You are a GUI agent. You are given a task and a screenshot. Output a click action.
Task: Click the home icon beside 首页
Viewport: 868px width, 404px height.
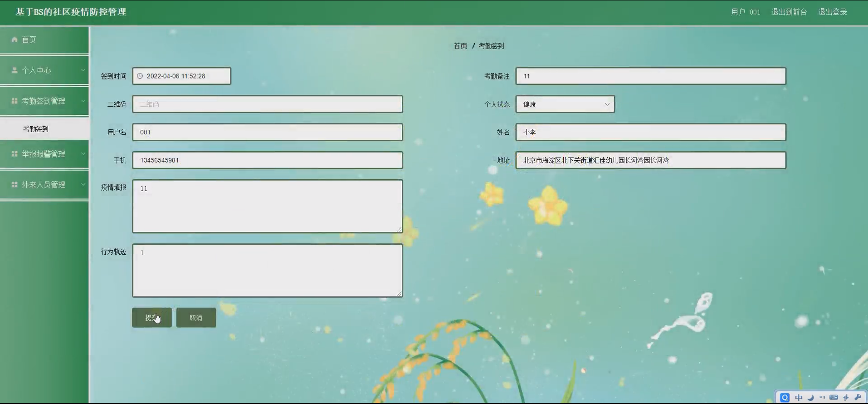point(15,39)
